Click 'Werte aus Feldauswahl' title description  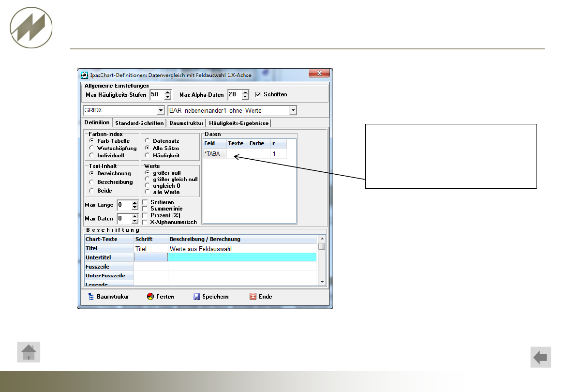coord(201,249)
